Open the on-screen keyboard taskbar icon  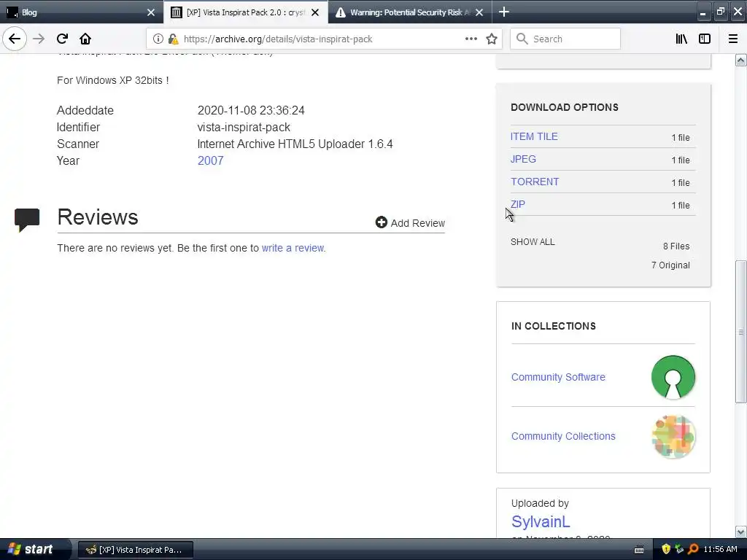point(639,550)
